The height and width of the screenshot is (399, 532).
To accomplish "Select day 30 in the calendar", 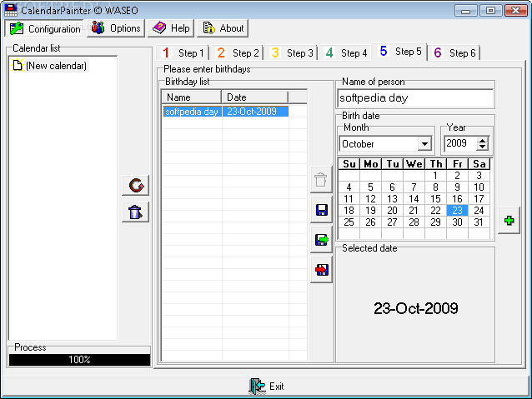I will (457, 222).
